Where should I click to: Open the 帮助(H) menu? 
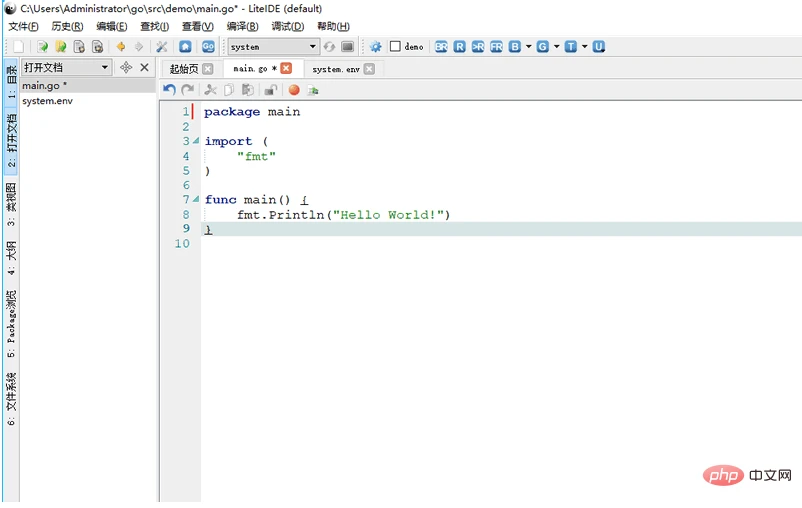point(333,26)
